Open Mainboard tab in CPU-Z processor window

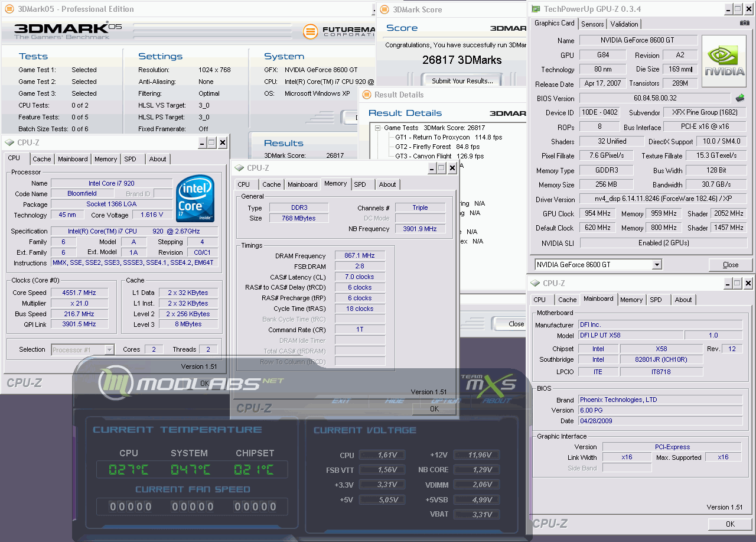point(73,159)
